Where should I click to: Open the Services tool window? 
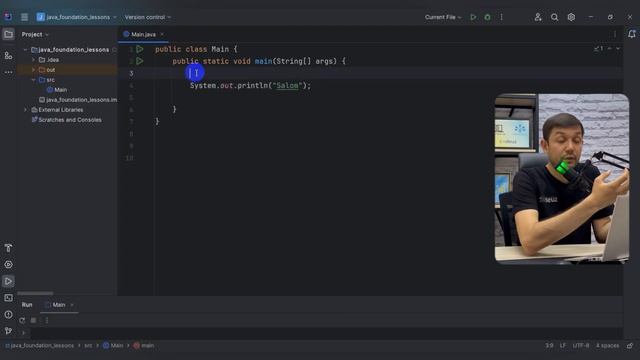(8, 264)
